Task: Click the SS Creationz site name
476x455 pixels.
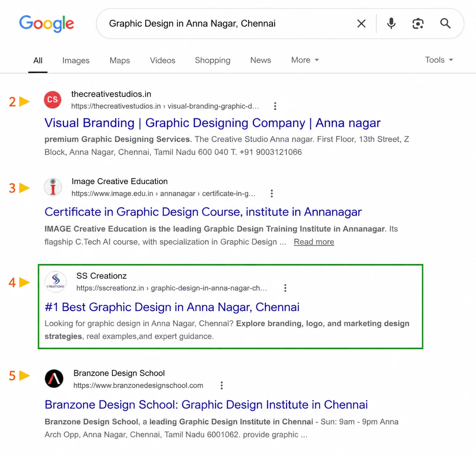Action: [x=102, y=276]
